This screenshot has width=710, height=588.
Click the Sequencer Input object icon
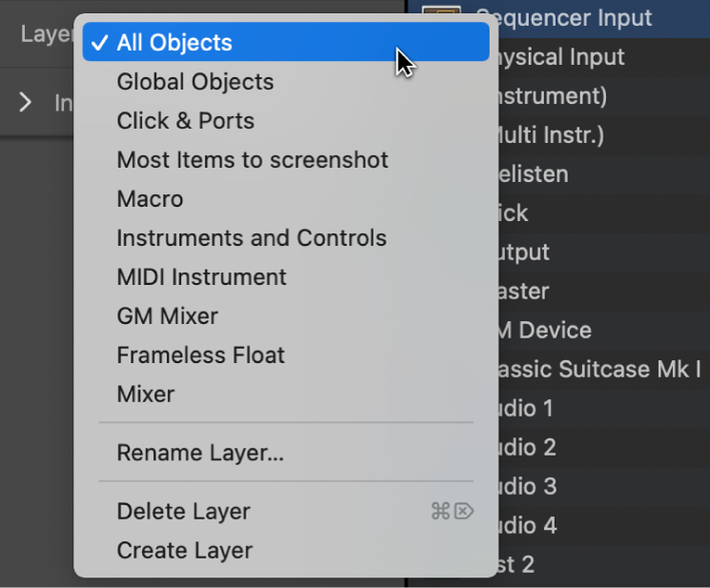pos(441,13)
